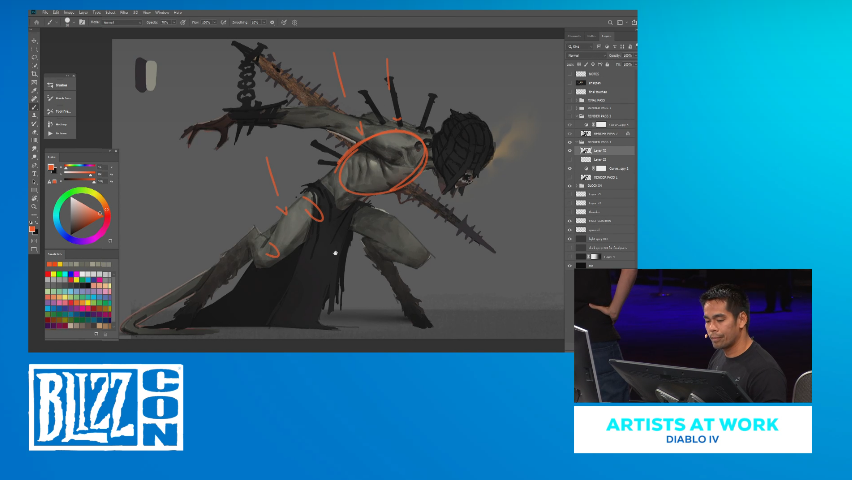Select the Frame tool
This screenshot has width=852, height=480.
pyautogui.click(x=34, y=82)
